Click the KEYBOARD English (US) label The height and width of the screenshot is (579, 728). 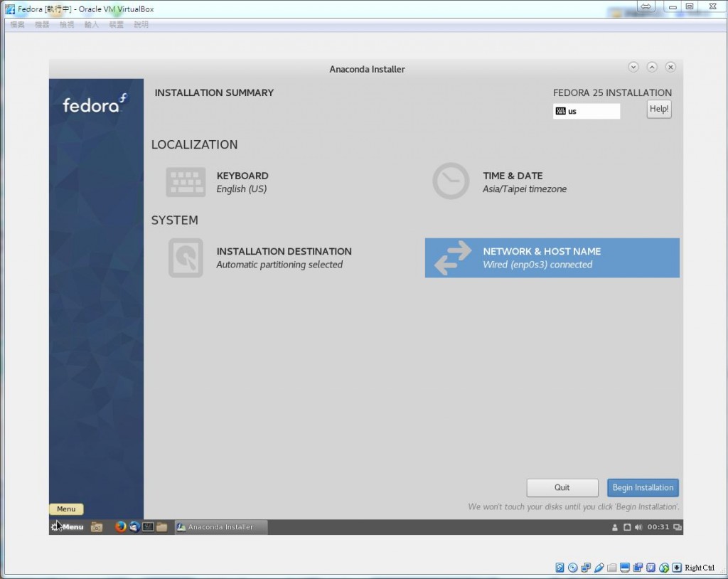click(242, 182)
